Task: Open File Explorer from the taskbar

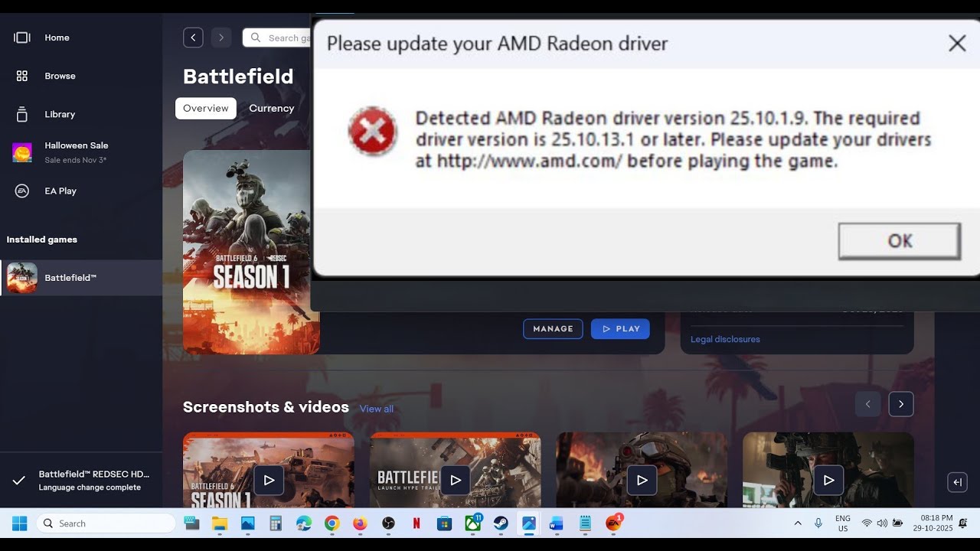Action: click(220, 523)
